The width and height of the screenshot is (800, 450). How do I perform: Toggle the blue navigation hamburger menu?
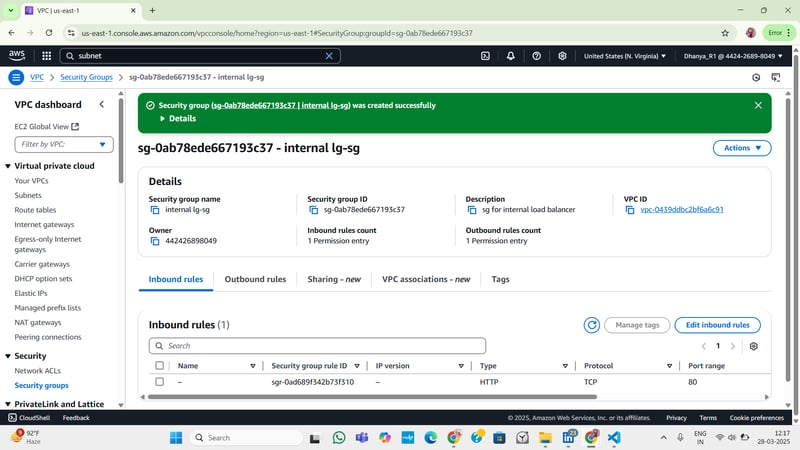(x=16, y=78)
